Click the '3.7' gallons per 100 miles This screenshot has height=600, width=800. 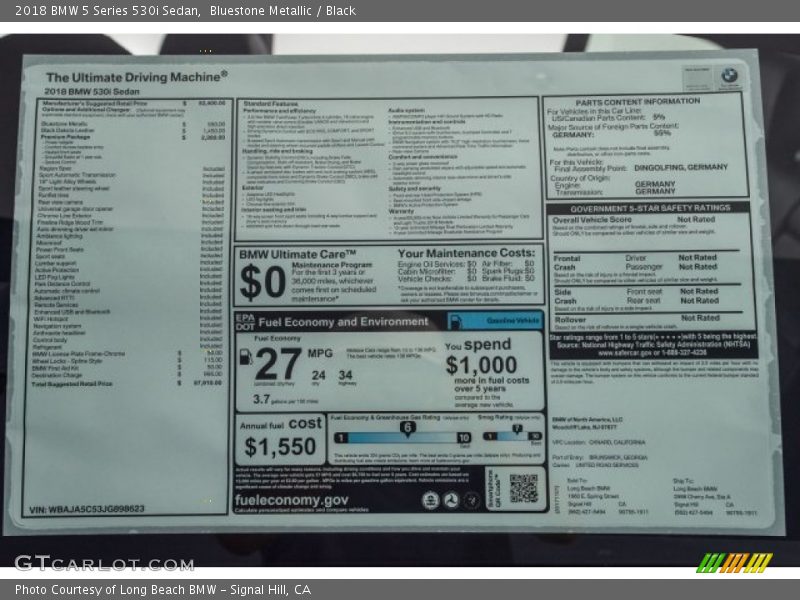coord(261,399)
